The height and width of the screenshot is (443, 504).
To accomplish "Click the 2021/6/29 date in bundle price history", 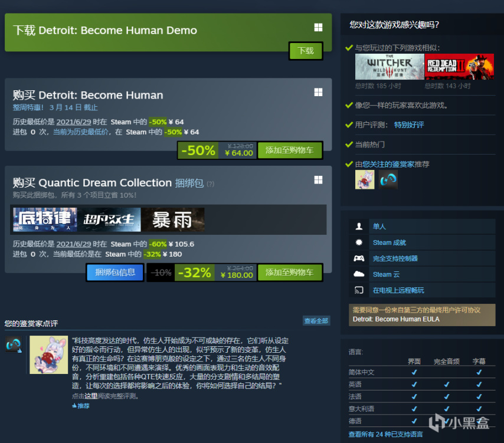I will pyautogui.click(x=74, y=244).
